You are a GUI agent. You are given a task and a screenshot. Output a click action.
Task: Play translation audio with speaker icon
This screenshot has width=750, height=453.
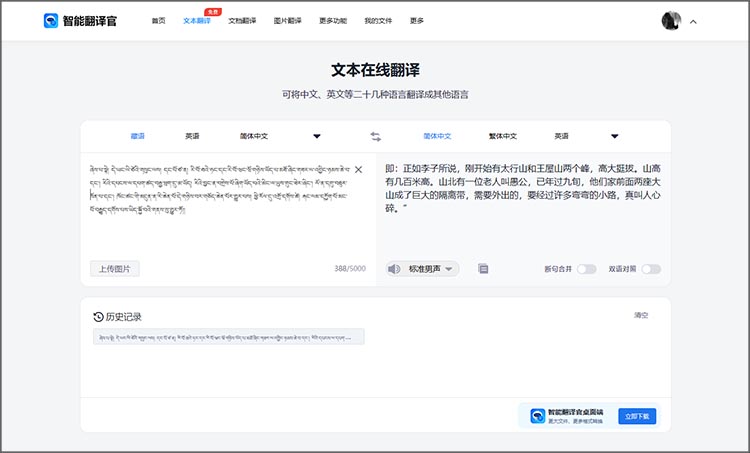pyautogui.click(x=394, y=268)
